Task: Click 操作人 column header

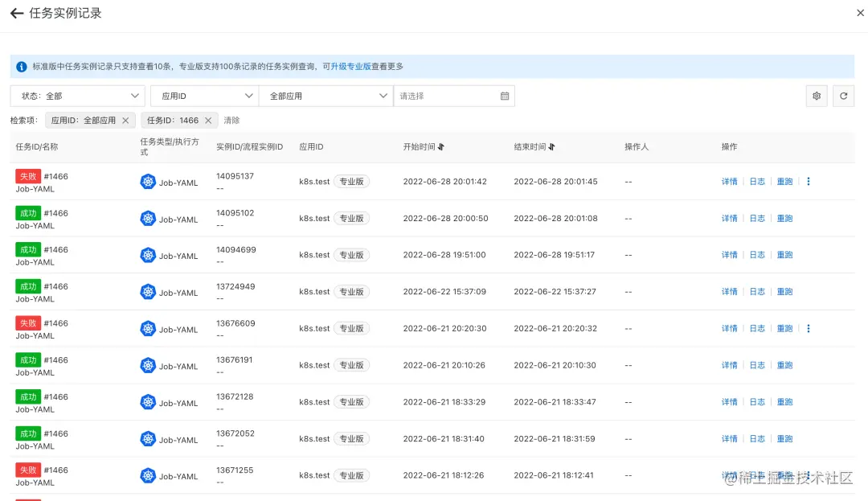Action: (637, 146)
